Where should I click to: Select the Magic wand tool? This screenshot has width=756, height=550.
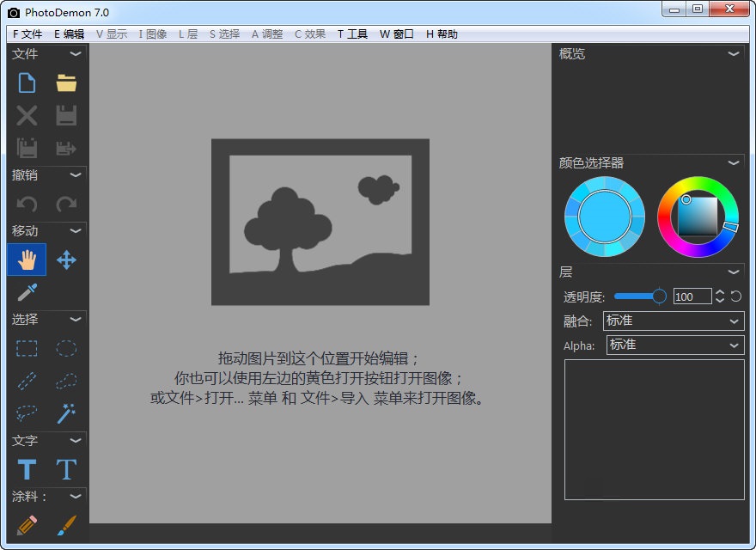pyautogui.click(x=66, y=414)
